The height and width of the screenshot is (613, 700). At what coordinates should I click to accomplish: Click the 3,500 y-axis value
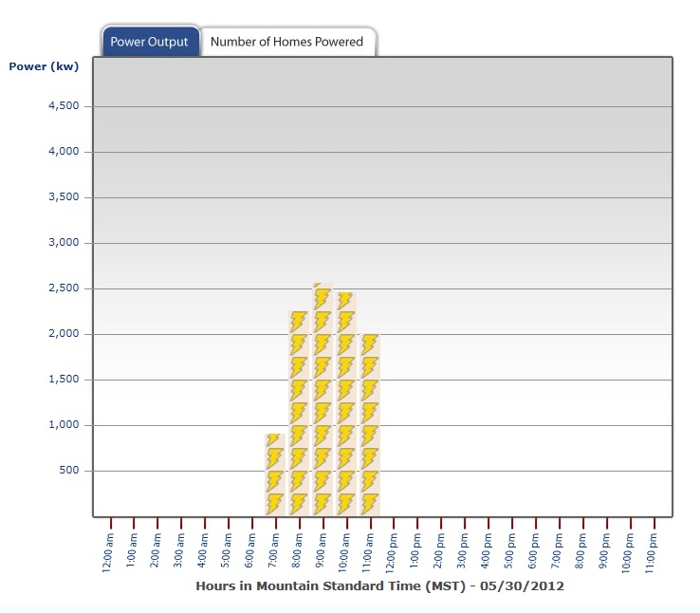point(64,196)
